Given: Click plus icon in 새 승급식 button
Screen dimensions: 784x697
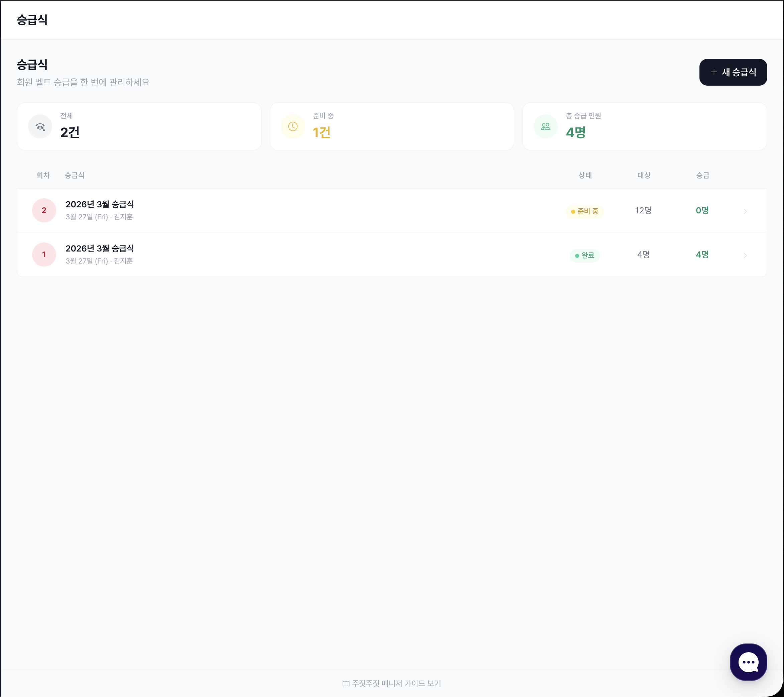Looking at the screenshot, I should click(713, 72).
